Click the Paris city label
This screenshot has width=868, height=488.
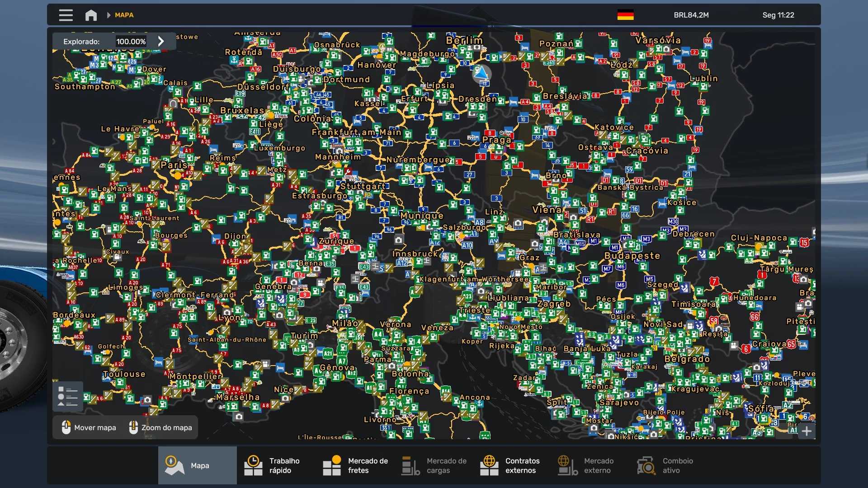click(174, 165)
